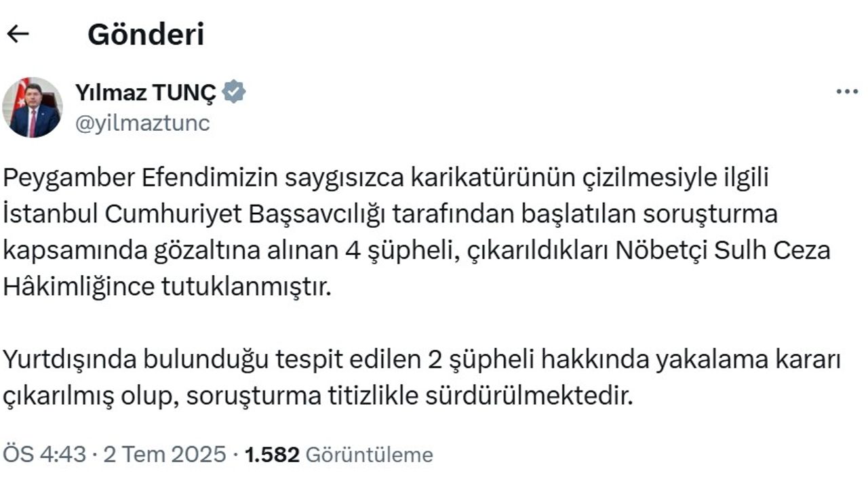Click the Hâkimliğince tutuklanmıştır line
This screenshot has width=868, height=488.
coord(167,286)
